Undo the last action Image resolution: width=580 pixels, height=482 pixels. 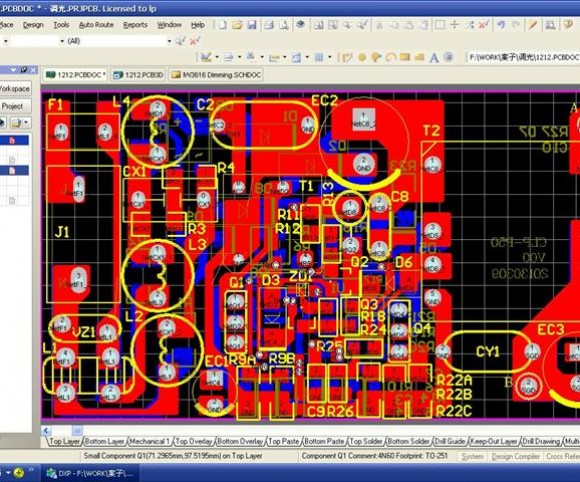[501, 25]
